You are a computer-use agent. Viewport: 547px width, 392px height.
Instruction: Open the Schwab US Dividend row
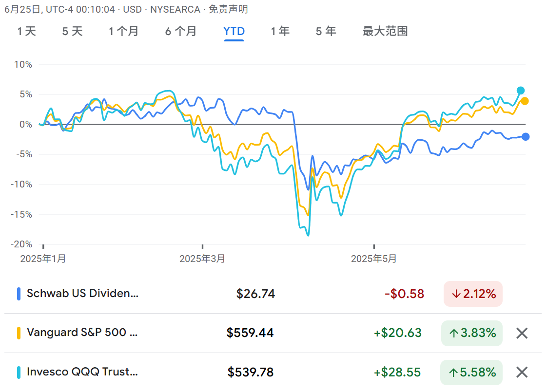point(273,294)
